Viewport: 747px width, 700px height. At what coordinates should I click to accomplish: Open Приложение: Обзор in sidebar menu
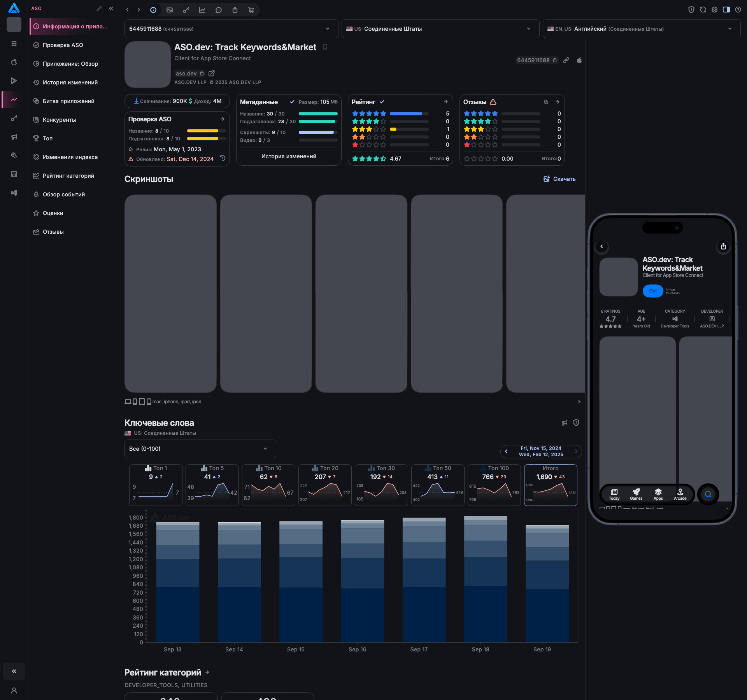[73, 64]
